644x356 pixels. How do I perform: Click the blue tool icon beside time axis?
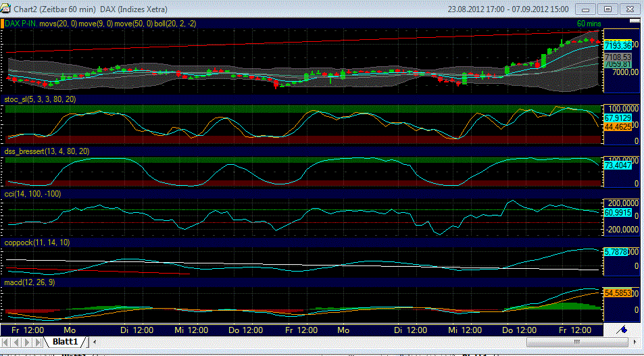coord(622,329)
